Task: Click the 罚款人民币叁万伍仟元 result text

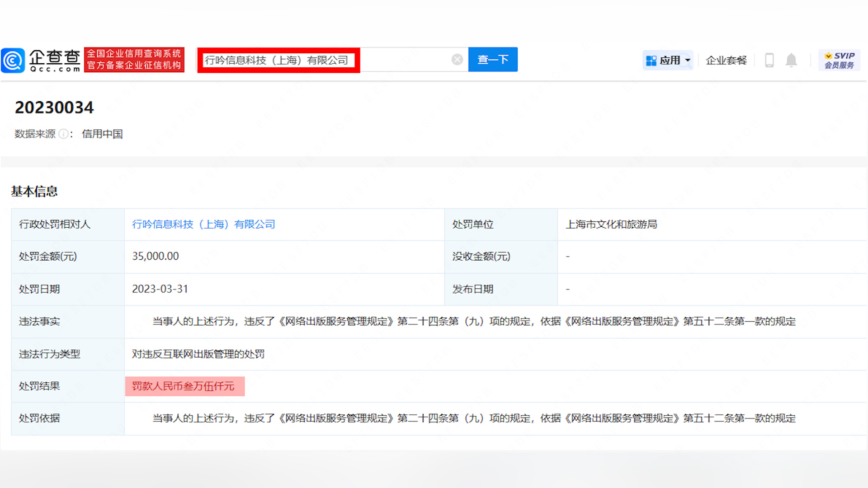Action: (183, 386)
